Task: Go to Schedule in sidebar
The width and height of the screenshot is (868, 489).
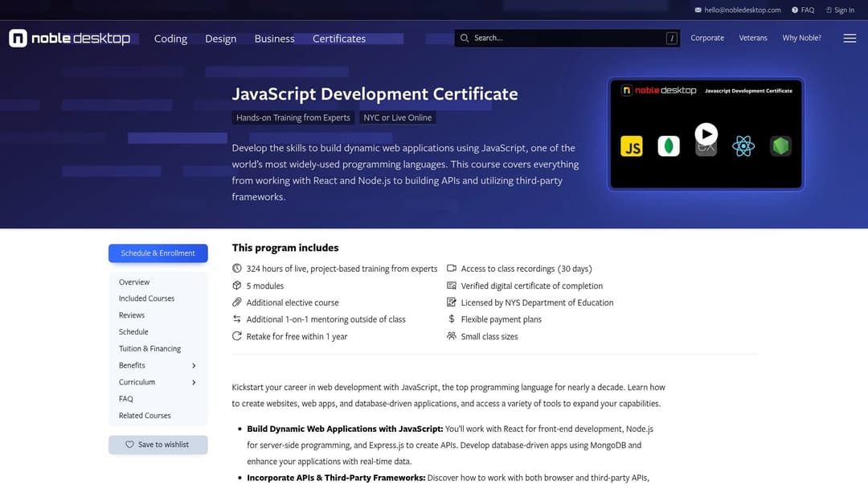Action: (x=133, y=331)
